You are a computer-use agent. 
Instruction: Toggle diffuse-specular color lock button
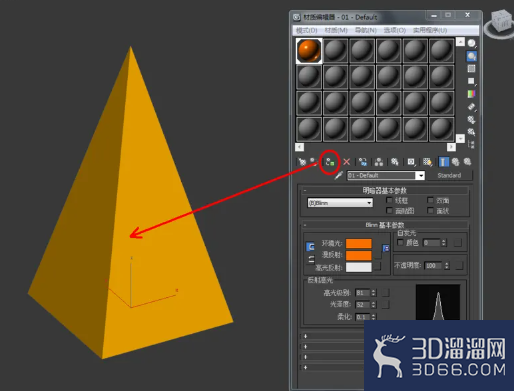pyautogui.click(x=310, y=259)
